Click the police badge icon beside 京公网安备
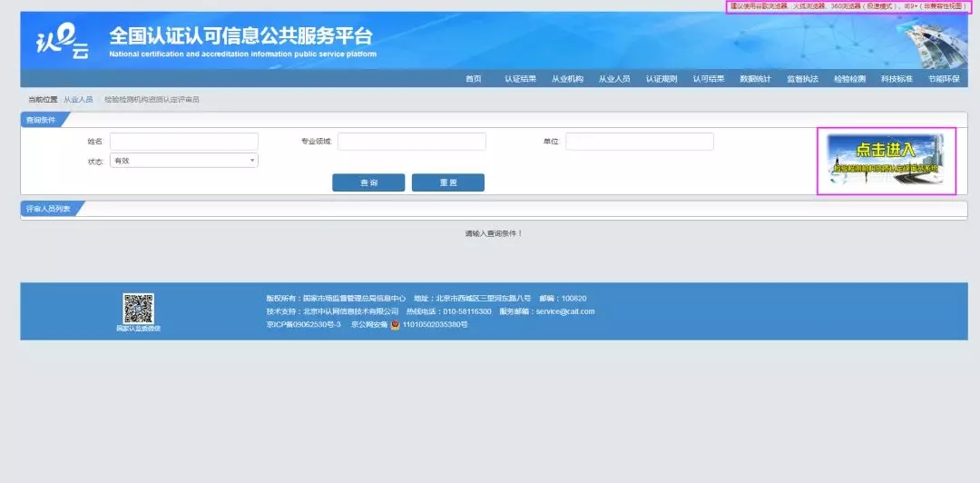The height and width of the screenshot is (483, 980). click(x=395, y=325)
